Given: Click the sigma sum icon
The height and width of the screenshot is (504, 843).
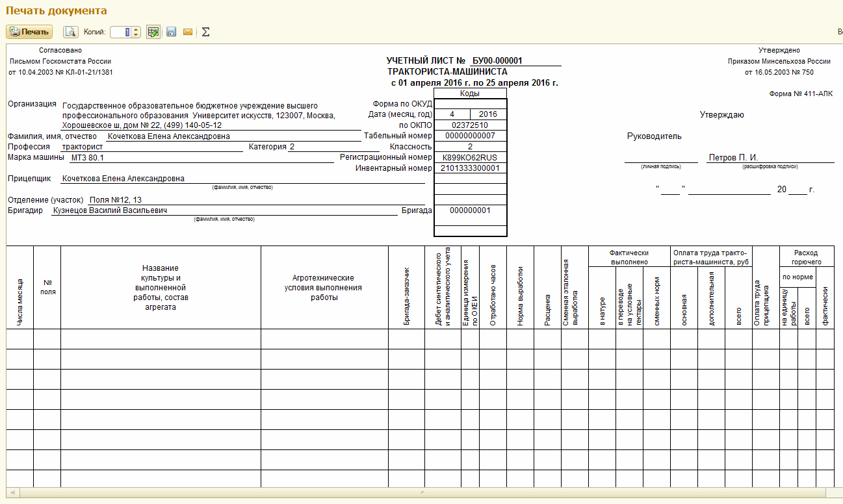Looking at the screenshot, I should (205, 32).
